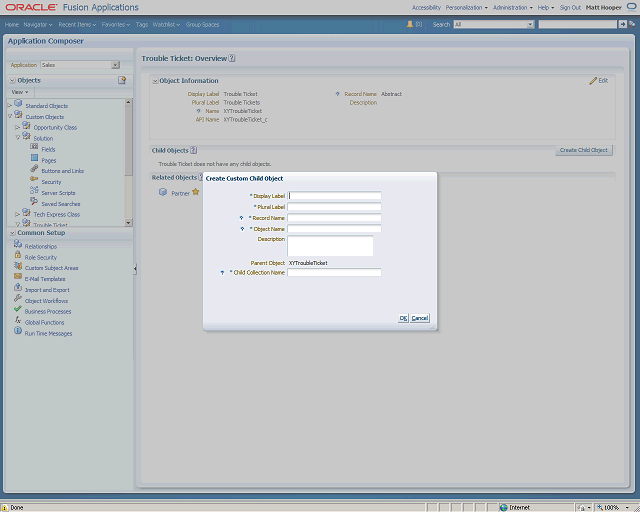
Task: Open help icon beside Child Objects
Action: 193,150
